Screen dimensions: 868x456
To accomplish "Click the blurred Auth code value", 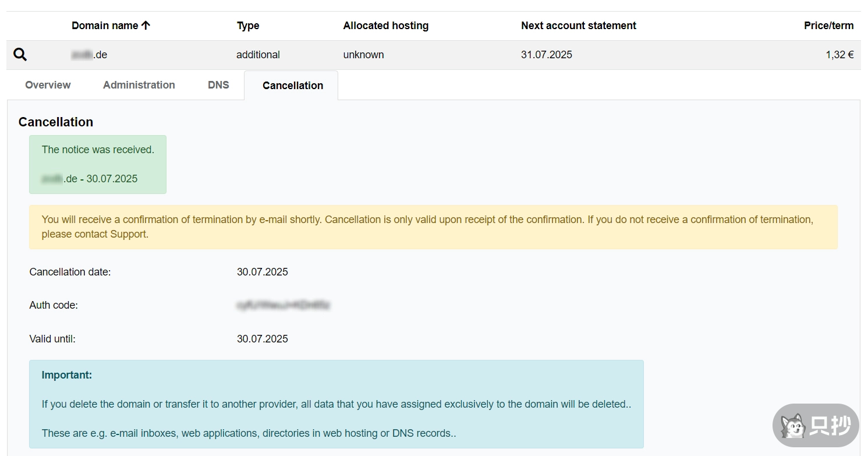I will click(x=284, y=305).
